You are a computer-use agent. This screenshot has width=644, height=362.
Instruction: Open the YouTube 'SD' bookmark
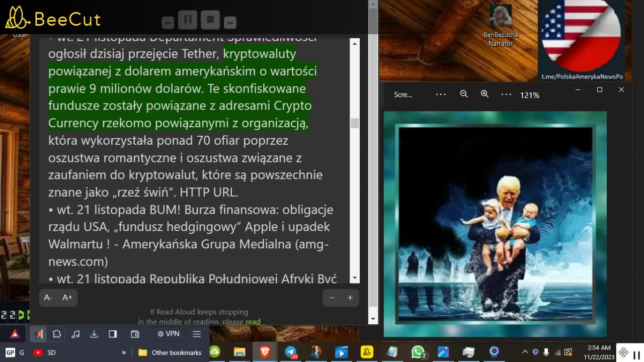click(x=45, y=352)
